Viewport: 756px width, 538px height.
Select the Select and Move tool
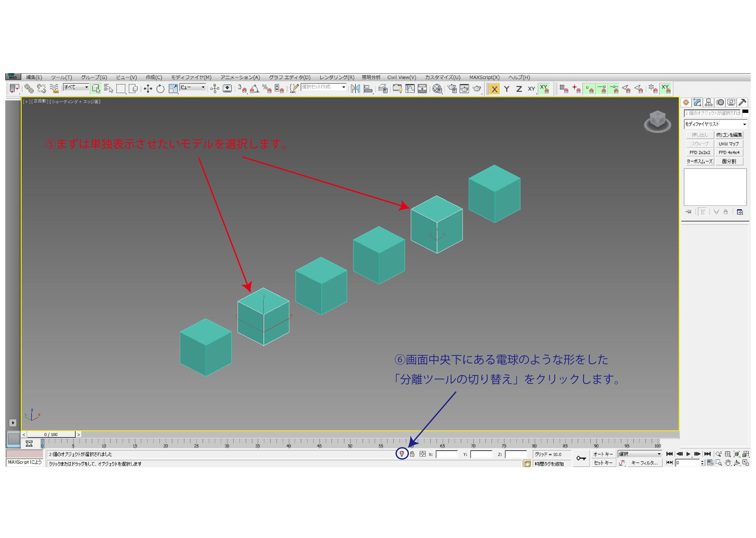click(148, 89)
